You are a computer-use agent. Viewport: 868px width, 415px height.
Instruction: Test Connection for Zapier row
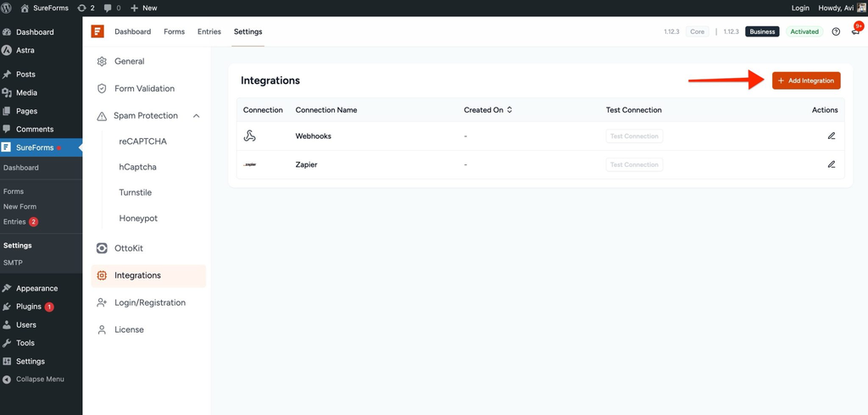point(634,164)
